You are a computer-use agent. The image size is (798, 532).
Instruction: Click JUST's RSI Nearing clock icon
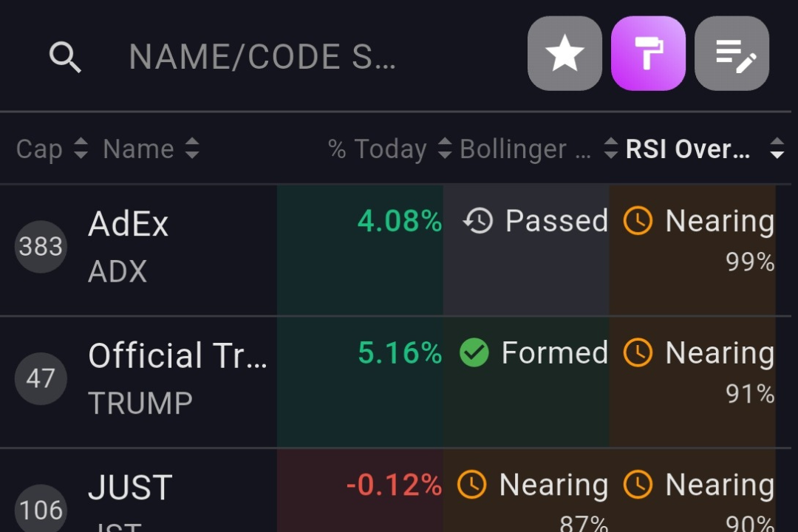[638, 485]
